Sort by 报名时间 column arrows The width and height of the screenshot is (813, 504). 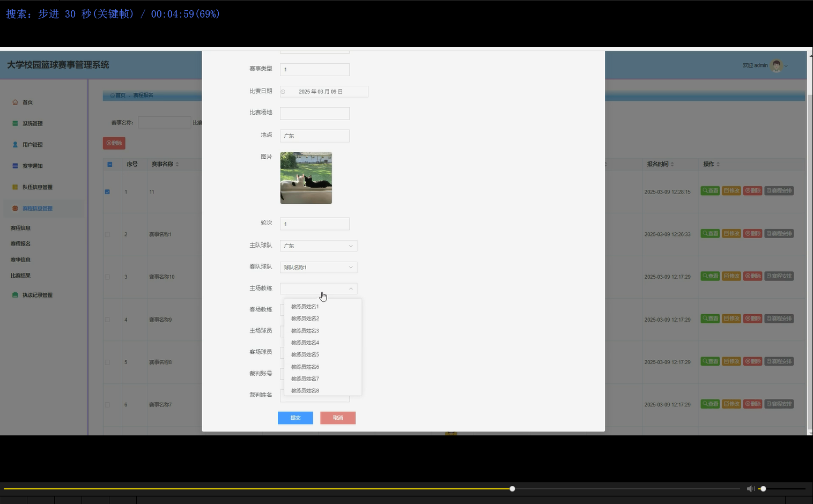coord(672,164)
